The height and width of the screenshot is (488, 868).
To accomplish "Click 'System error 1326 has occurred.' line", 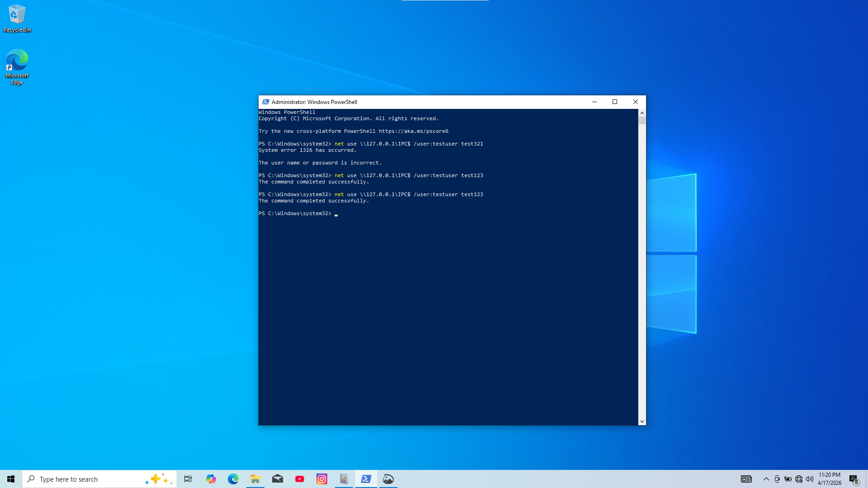I will click(x=307, y=150).
